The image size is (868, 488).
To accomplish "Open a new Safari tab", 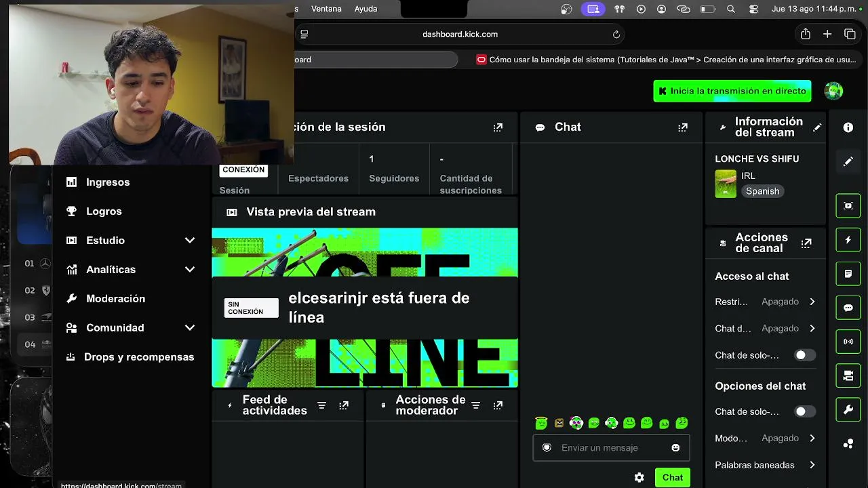I will tap(827, 34).
